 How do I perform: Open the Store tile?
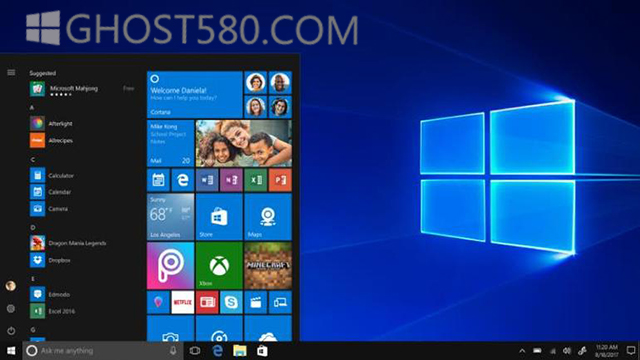pyautogui.click(x=219, y=217)
